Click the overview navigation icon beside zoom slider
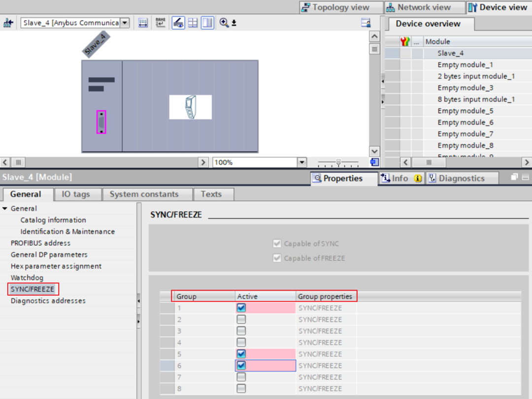Image resolution: width=532 pixels, height=399 pixels. pyautogui.click(x=374, y=162)
